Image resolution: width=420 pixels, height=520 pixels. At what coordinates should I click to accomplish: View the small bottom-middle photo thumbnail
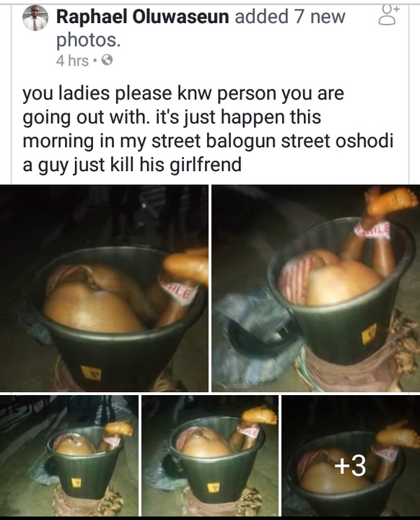210,456
